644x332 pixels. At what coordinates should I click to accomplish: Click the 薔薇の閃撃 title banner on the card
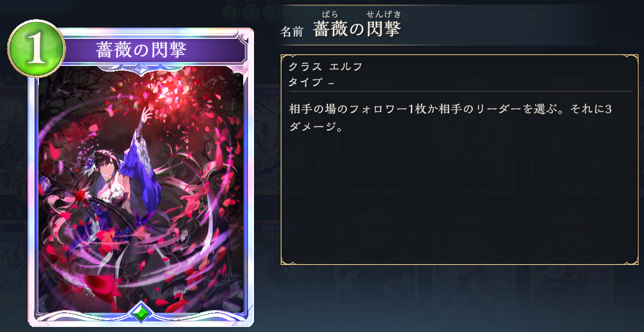(142, 51)
